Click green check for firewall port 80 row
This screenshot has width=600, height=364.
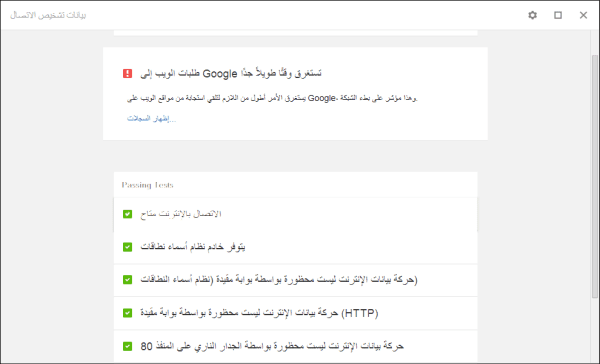click(127, 346)
